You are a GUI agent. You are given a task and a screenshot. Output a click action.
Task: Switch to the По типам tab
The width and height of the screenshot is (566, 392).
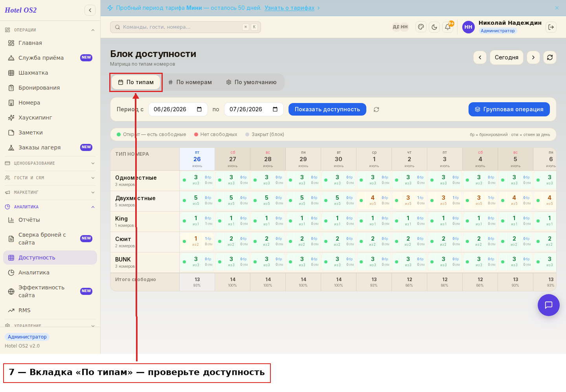(136, 82)
